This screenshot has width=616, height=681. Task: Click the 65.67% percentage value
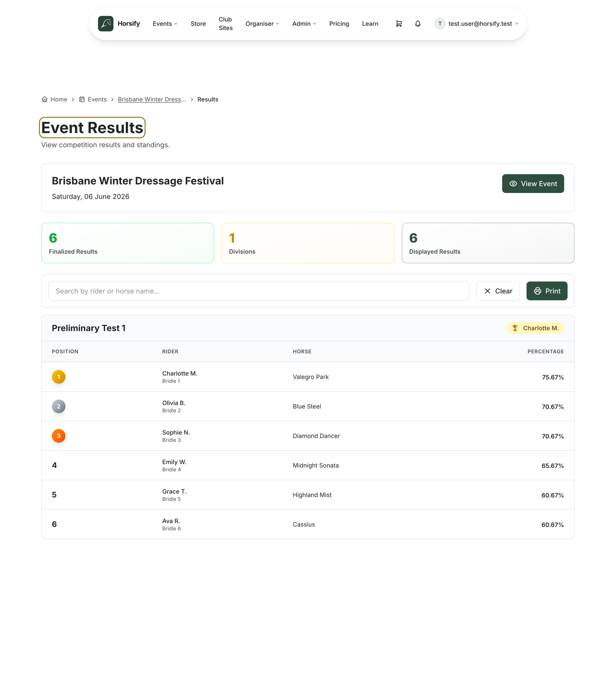tap(553, 466)
